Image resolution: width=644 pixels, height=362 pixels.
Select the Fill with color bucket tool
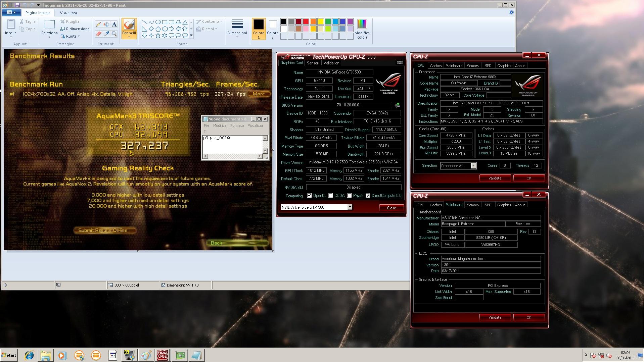tap(106, 24)
